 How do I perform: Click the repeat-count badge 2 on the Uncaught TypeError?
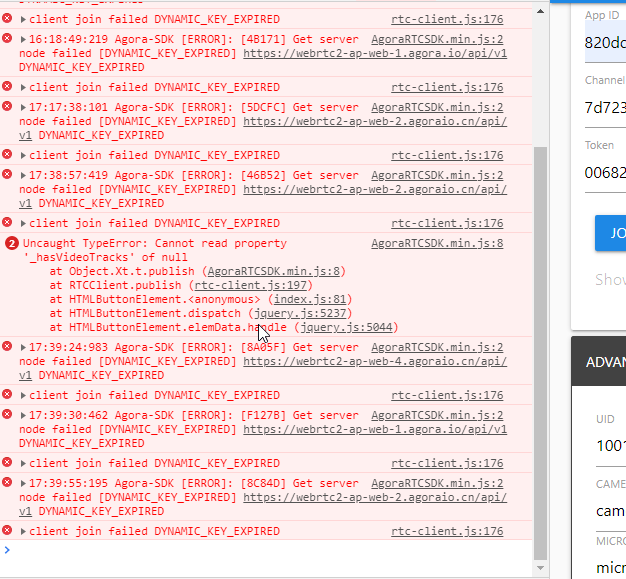(x=12, y=243)
